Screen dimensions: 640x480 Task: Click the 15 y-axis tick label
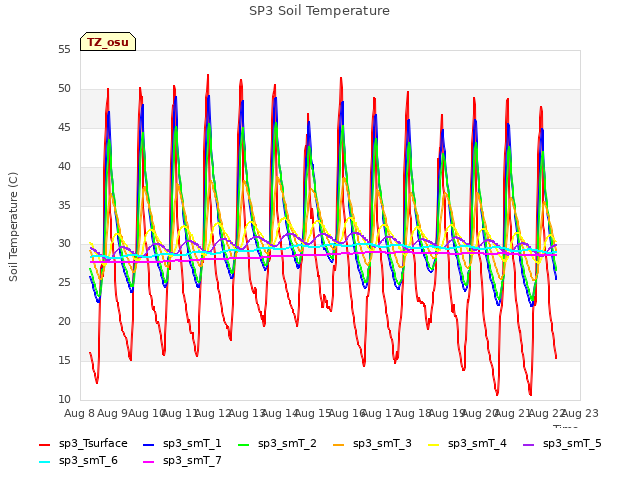[64, 360]
